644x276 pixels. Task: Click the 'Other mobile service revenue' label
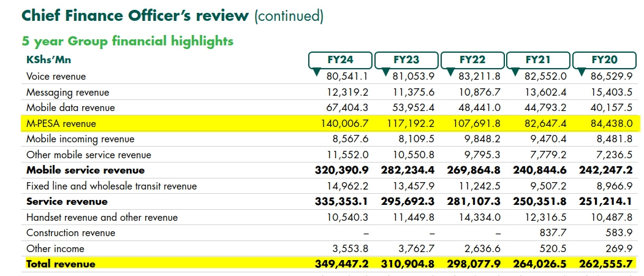pyautogui.click(x=89, y=155)
